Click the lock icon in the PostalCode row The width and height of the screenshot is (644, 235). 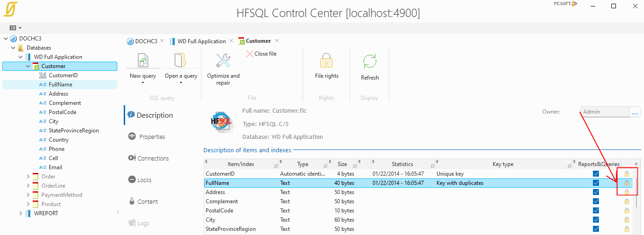[x=627, y=211]
